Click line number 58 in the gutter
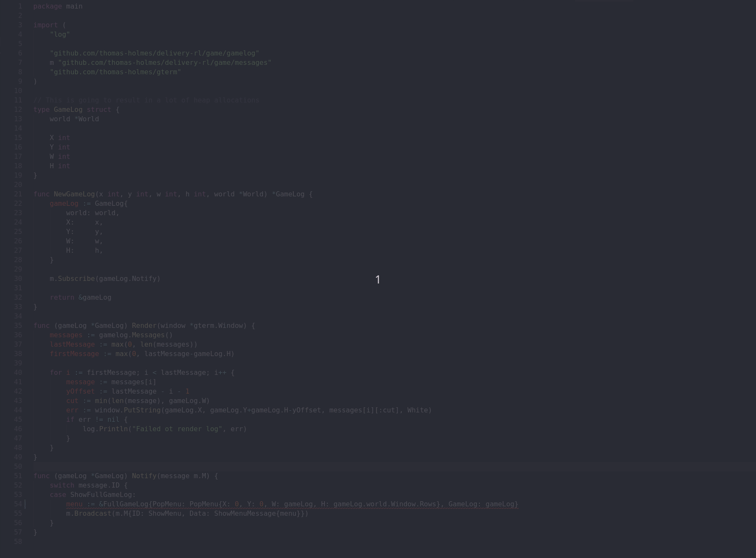Image resolution: width=756 pixels, height=558 pixels. click(18, 542)
